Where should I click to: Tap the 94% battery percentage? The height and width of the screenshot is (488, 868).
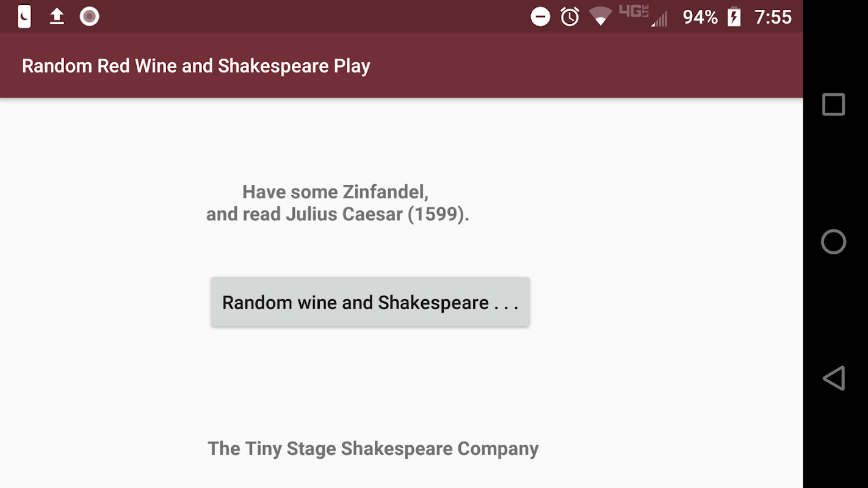pos(700,17)
